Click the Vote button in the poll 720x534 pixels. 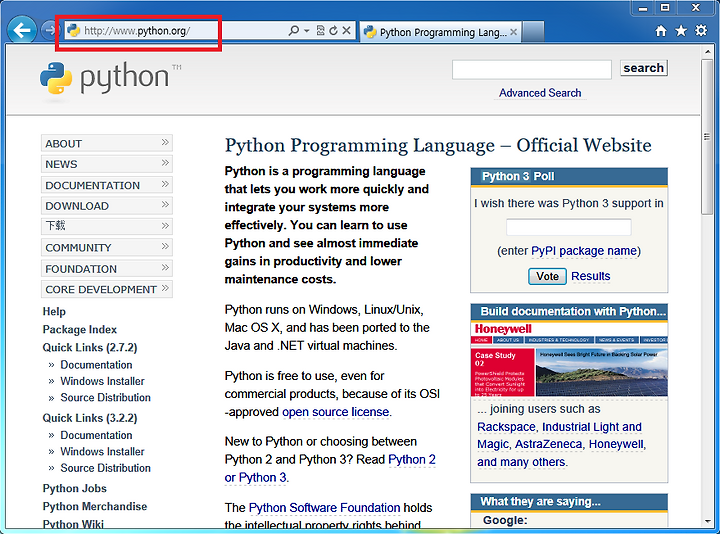pos(547,276)
